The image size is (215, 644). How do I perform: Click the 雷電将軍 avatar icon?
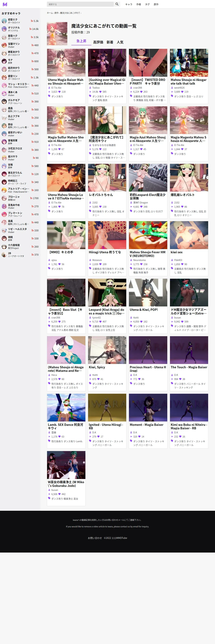pyautogui.click(x=4, y=142)
